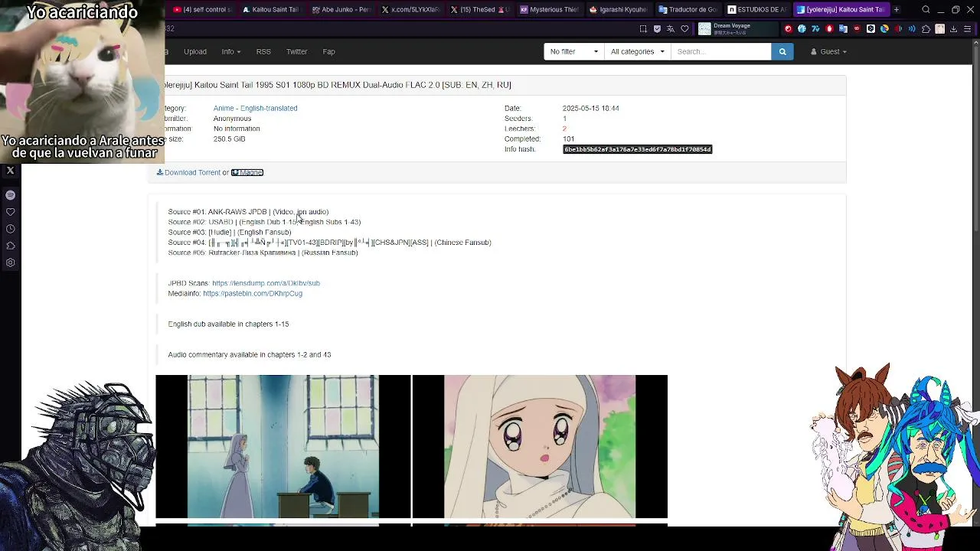
Task: Open the screenshot thumbnail of nun close-up
Action: (x=540, y=446)
